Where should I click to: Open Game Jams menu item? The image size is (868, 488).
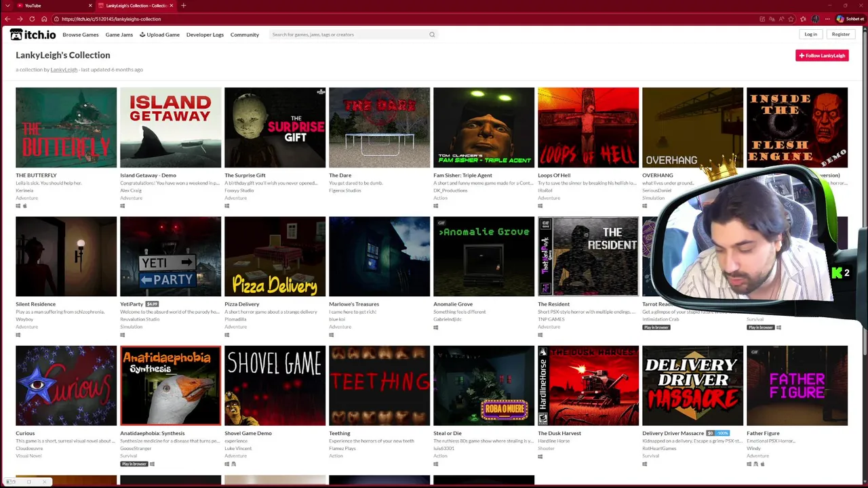point(119,35)
